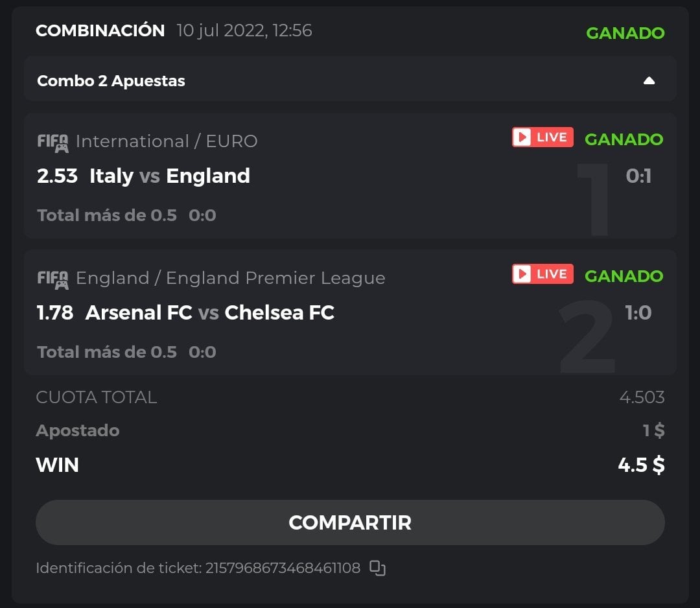Open LIVE stream for Arsenal vs Chelsea

point(542,274)
